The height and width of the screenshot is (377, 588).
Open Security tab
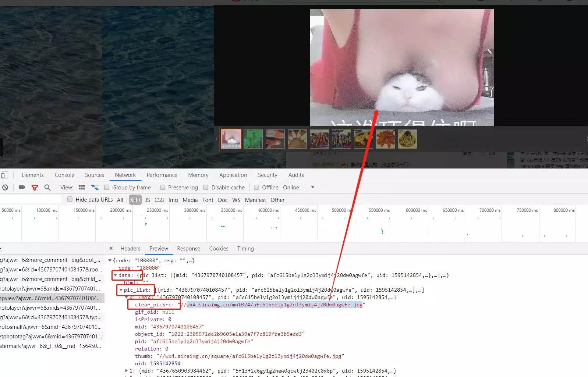[268, 175]
